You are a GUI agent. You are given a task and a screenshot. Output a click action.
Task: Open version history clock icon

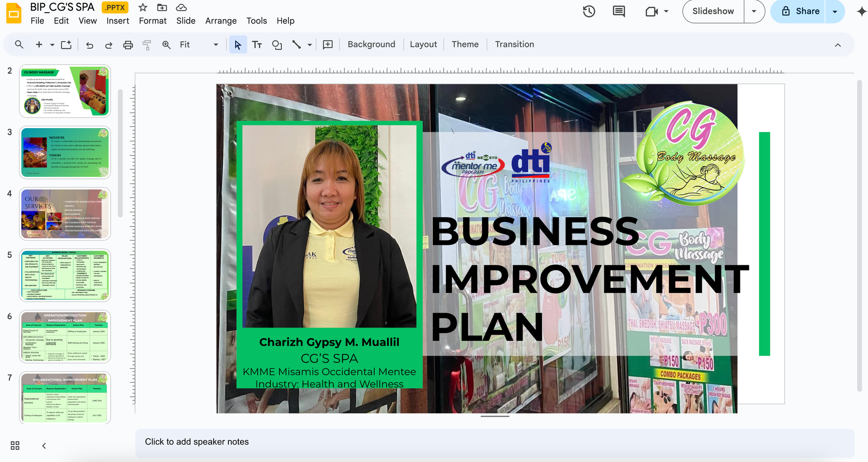(589, 11)
